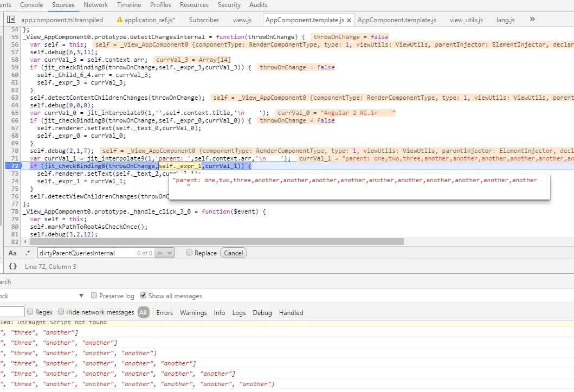Tick the Hide network messages checkbox

click(61, 312)
